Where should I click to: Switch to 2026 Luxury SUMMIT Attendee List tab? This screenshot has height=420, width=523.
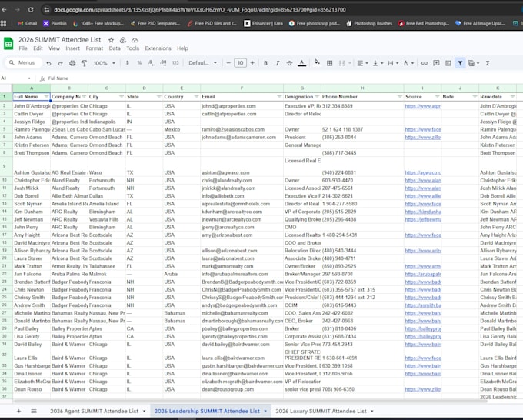[x=321, y=411]
